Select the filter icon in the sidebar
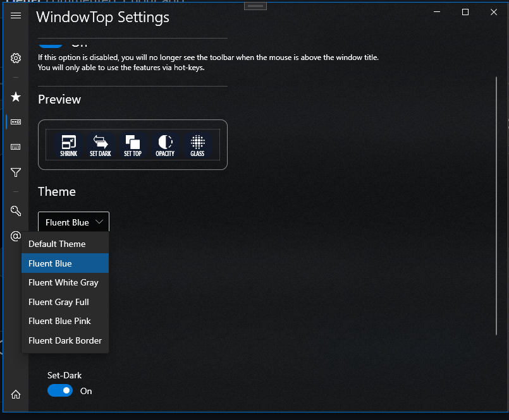509x420 pixels. pyautogui.click(x=15, y=172)
